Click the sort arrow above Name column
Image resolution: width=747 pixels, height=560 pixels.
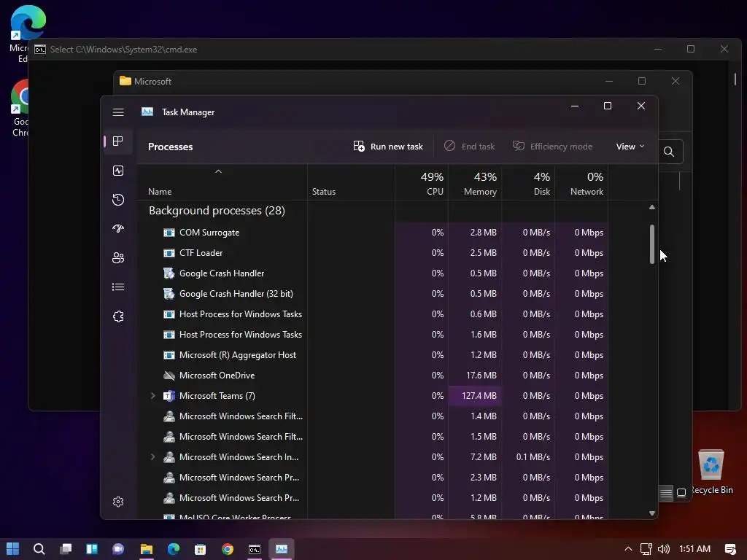[x=218, y=171]
